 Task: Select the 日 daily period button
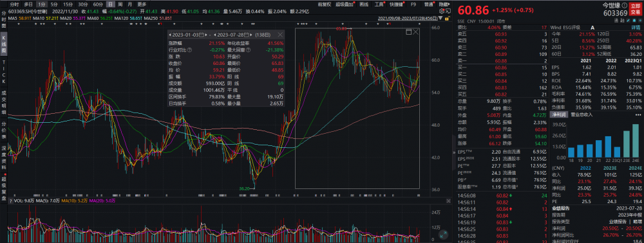110,4
